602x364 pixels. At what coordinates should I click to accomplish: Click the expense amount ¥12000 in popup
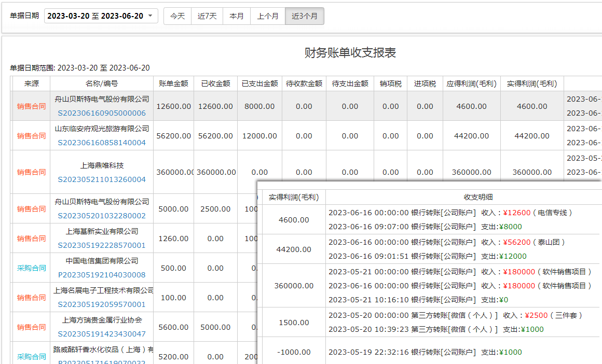513,256
